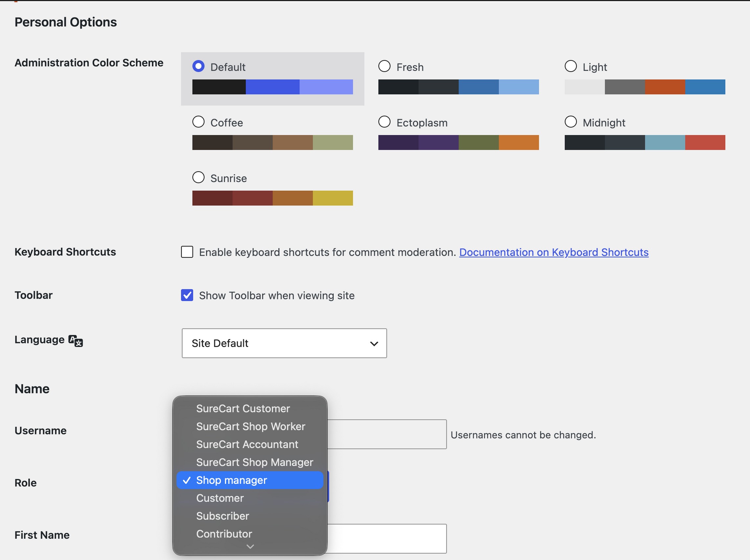Click the Ectoplasm scheme color palette strip
This screenshot has height=560, width=750.
click(458, 143)
